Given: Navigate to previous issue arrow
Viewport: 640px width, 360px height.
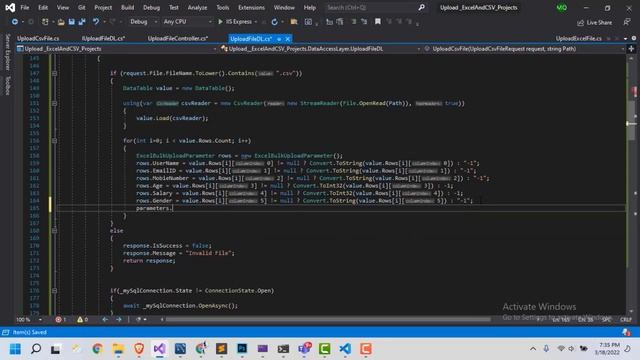Looking at the screenshot, I should pos(105,320).
